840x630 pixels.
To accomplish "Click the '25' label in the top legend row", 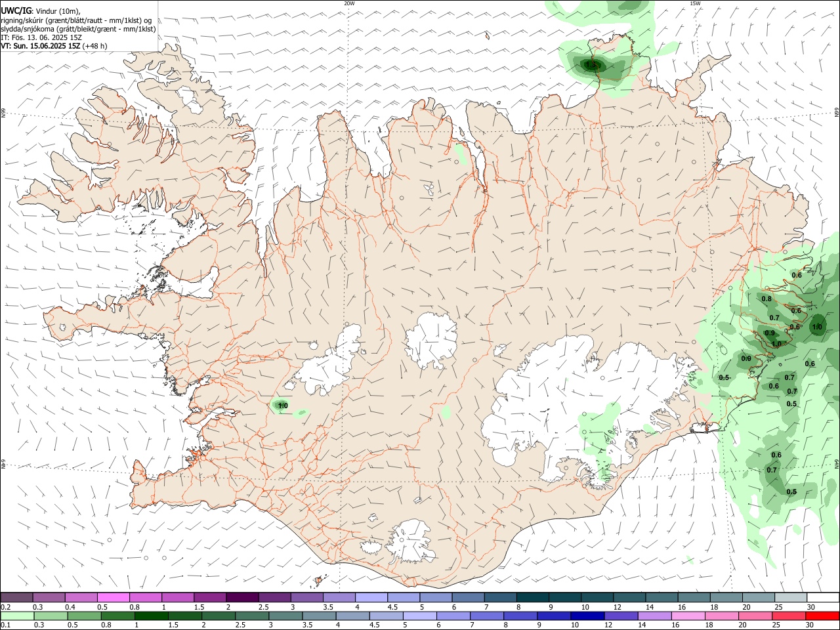I will (x=778, y=607).
